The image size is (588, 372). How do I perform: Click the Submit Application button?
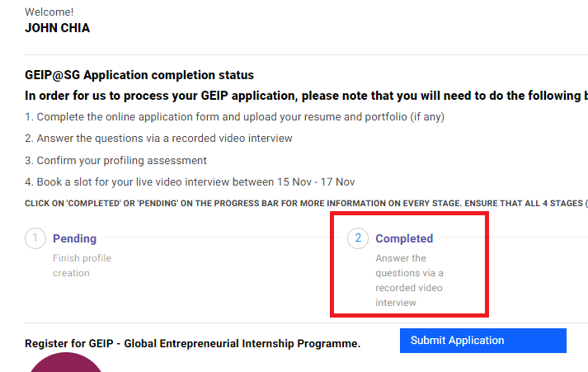[x=483, y=341]
